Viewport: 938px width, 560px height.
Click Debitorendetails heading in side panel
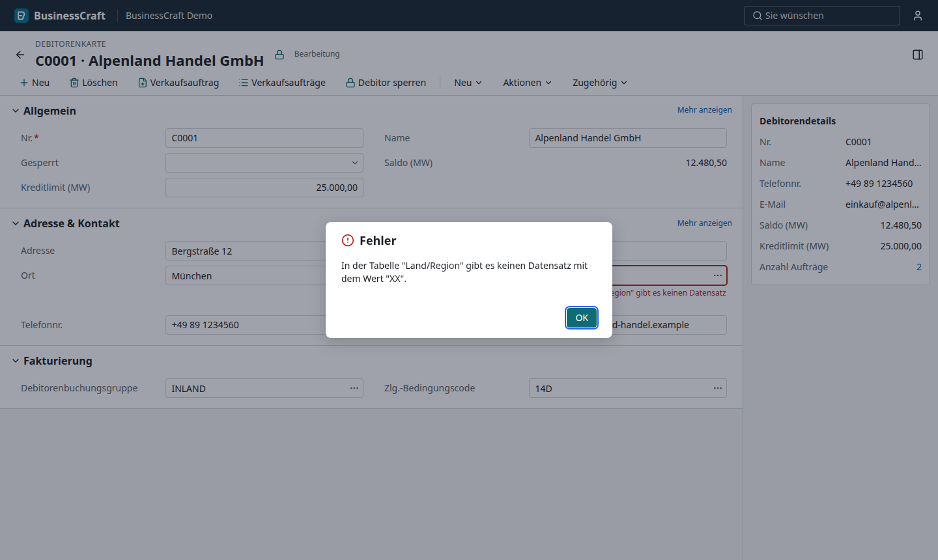pyautogui.click(x=798, y=121)
